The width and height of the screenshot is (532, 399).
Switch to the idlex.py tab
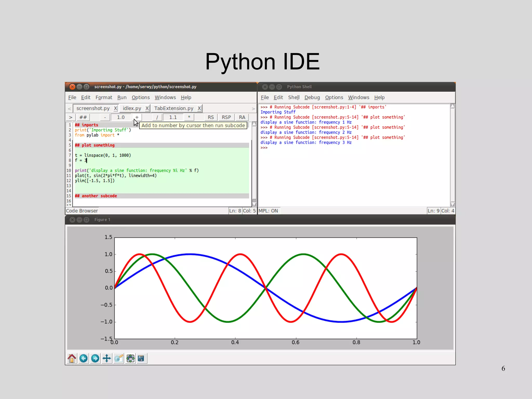coord(132,108)
